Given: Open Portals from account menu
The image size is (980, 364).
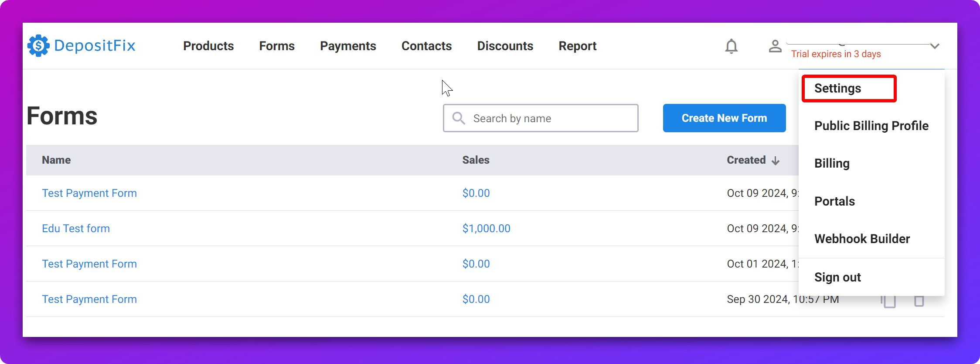Looking at the screenshot, I should click(x=834, y=201).
